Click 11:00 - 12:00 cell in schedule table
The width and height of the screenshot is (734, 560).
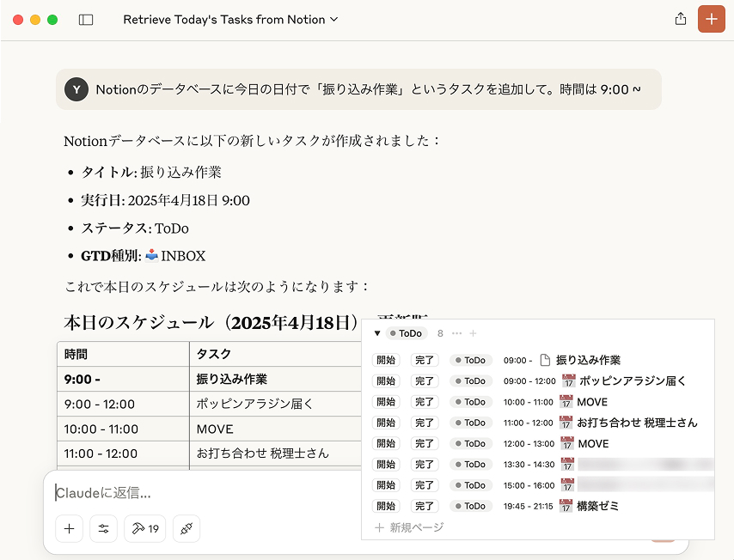point(123,453)
